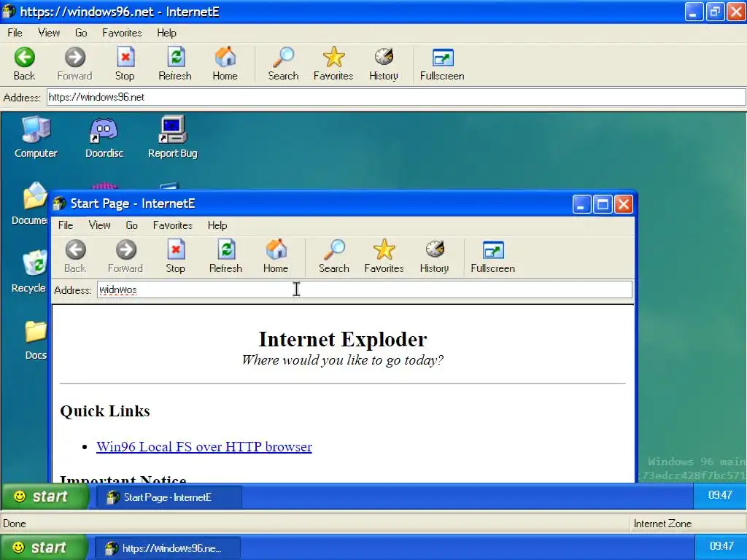Click Back in the outer windows96.net window

[x=24, y=64]
